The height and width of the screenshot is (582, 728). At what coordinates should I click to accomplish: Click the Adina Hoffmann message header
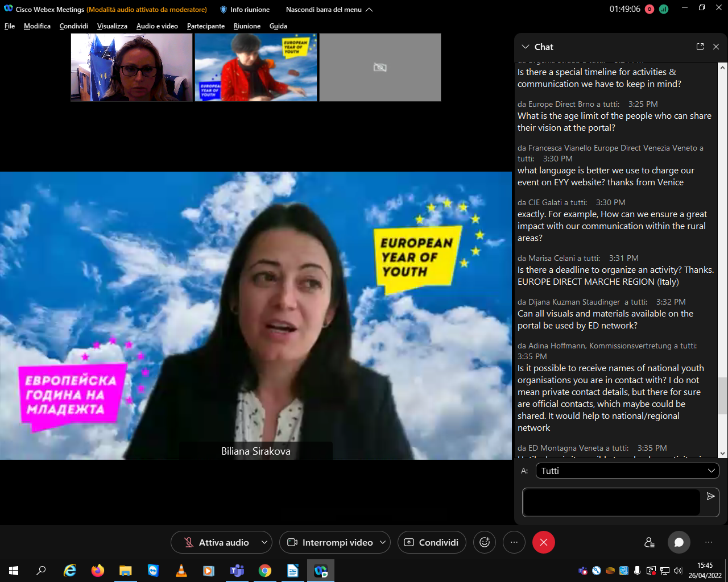pyautogui.click(x=607, y=351)
